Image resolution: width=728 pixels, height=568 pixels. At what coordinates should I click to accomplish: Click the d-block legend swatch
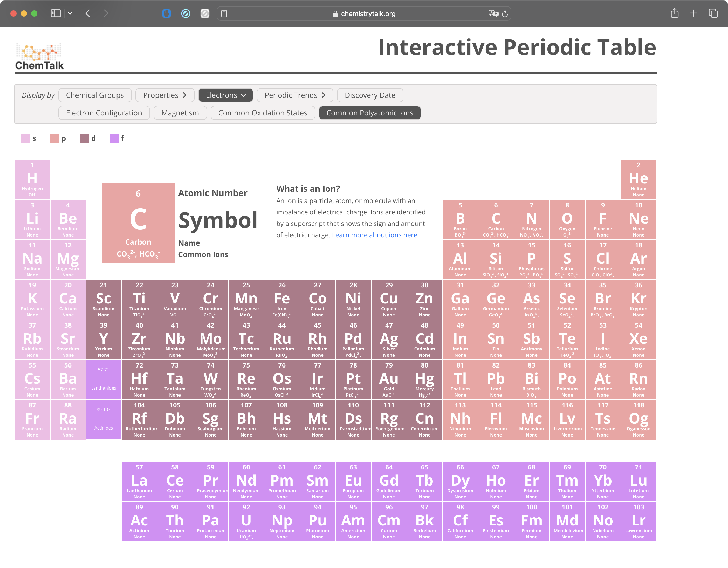(84, 138)
